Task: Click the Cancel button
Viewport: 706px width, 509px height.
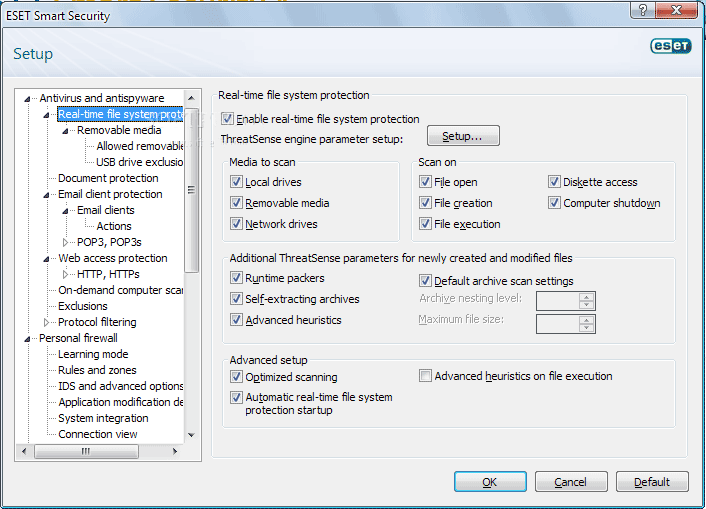Action: click(x=571, y=482)
